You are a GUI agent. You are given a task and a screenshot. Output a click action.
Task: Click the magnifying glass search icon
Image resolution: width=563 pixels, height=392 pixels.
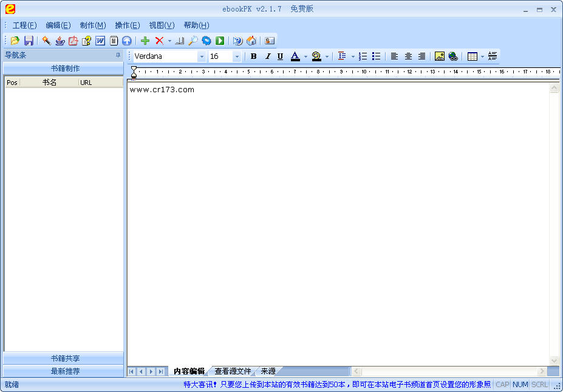pyautogui.click(x=193, y=41)
